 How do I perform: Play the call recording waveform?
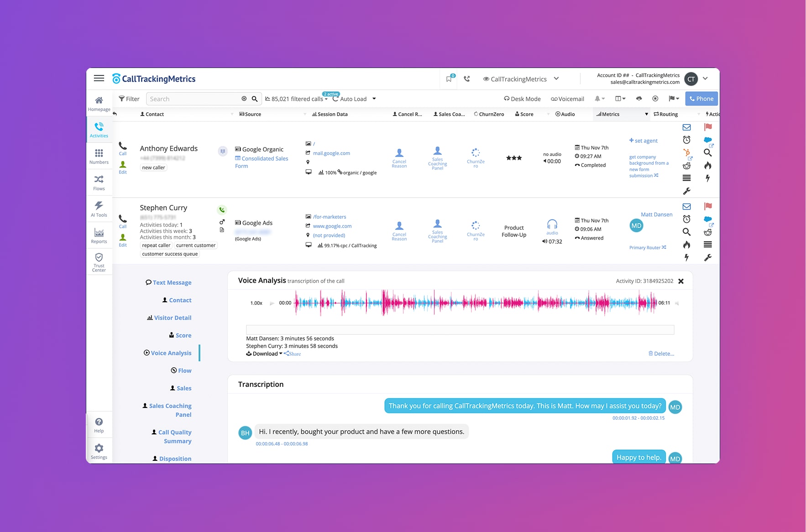tap(272, 303)
